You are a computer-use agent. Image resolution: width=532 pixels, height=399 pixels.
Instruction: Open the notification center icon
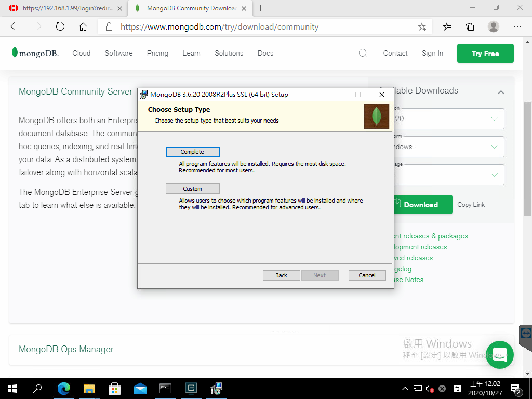[x=516, y=389]
